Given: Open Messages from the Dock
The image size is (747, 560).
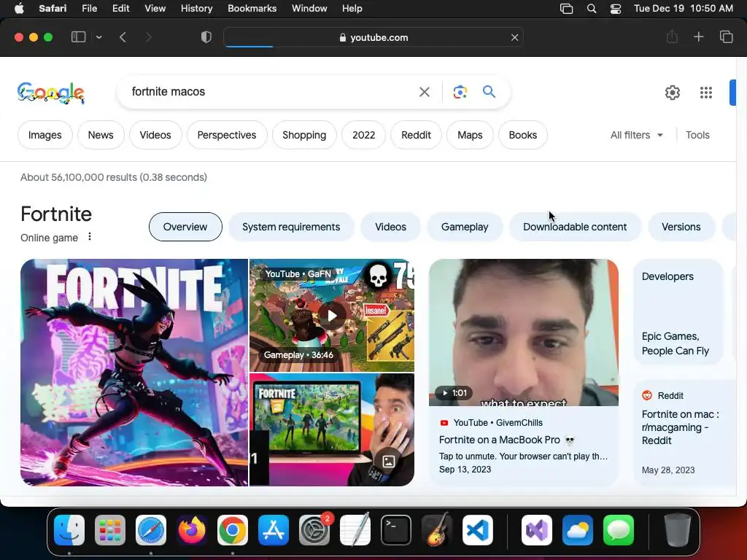Looking at the screenshot, I should pos(619,530).
